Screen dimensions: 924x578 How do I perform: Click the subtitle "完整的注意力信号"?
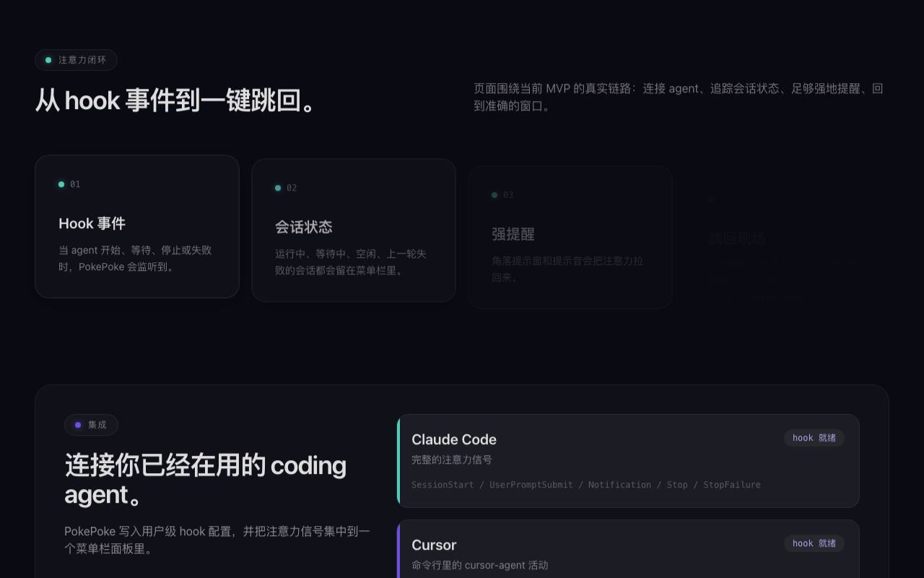tap(452, 460)
